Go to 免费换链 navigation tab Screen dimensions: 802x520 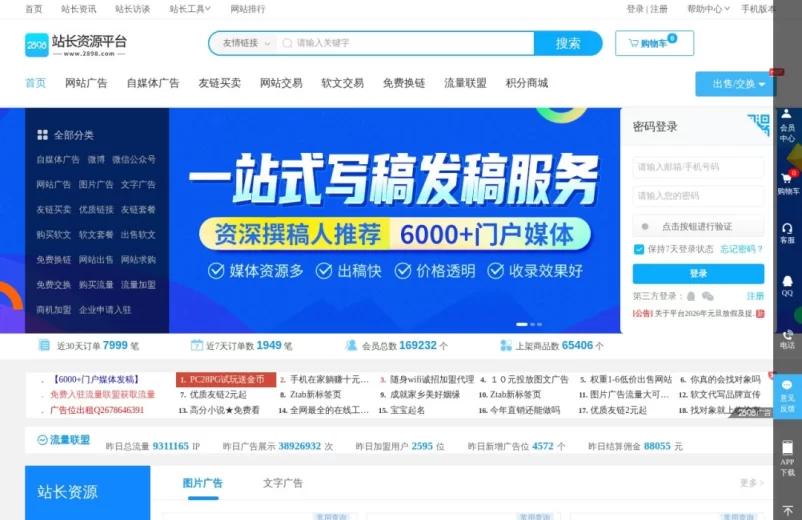pyautogui.click(x=404, y=83)
